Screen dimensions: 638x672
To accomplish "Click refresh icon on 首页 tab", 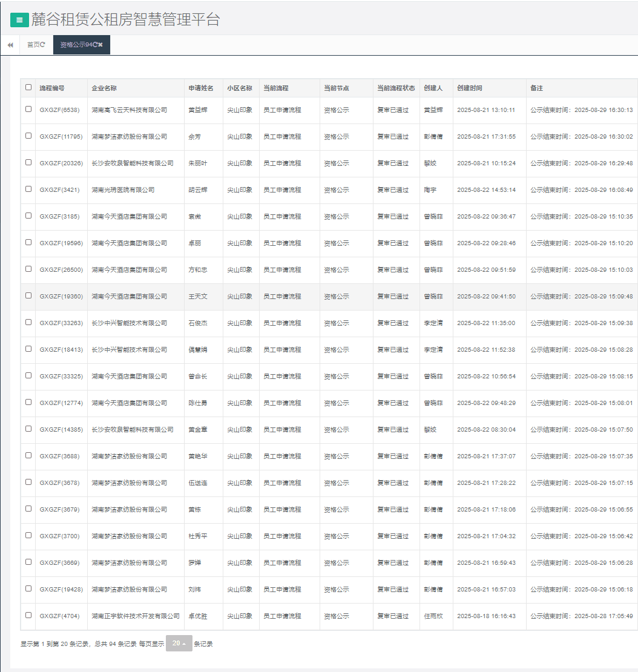I will point(43,45).
